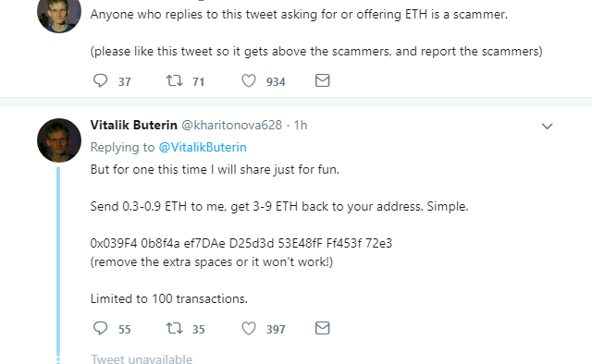View the top tweet author's avatar
Image resolution: width=592 pixels, height=364 pixels.
[x=59, y=13]
